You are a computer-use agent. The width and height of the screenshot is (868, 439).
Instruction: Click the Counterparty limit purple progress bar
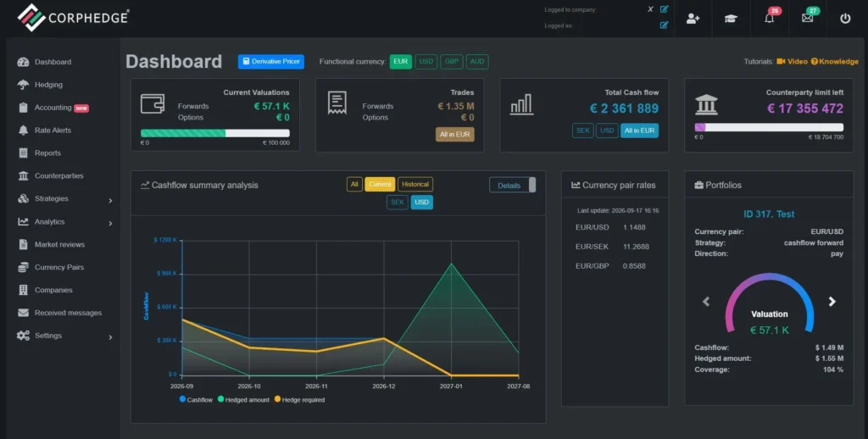coord(699,127)
